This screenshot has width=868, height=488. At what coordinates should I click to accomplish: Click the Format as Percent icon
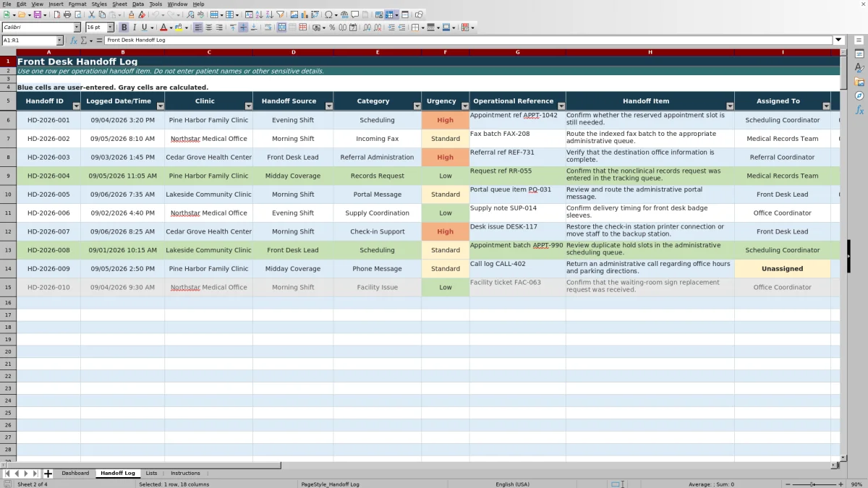tap(332, 27)
